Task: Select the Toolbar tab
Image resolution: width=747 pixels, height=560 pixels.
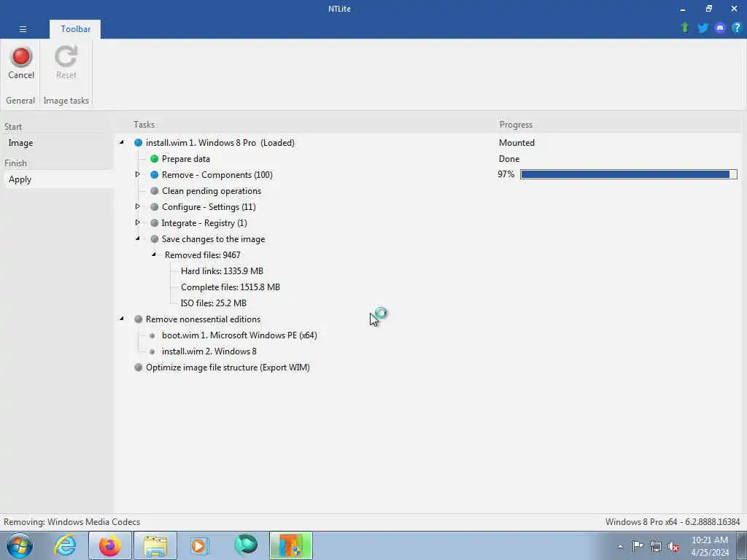Action: click(x=75, y=29)
